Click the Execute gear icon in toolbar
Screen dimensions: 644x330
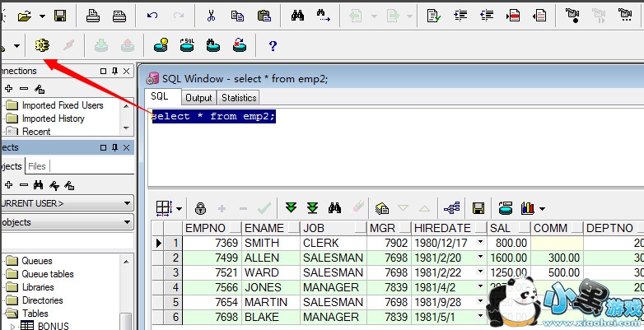coord(41,45)
